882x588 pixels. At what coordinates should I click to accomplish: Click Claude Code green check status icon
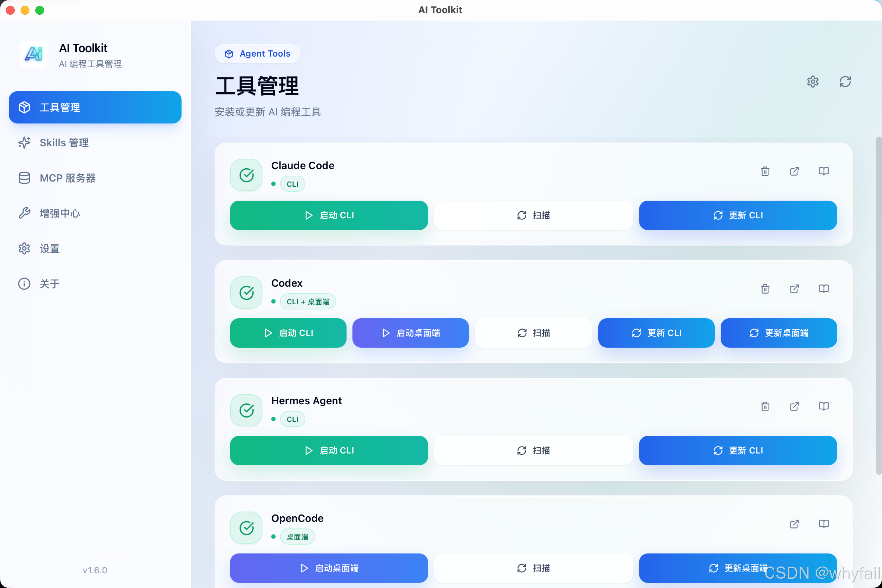pyautogui.click(x=246, y=175)
